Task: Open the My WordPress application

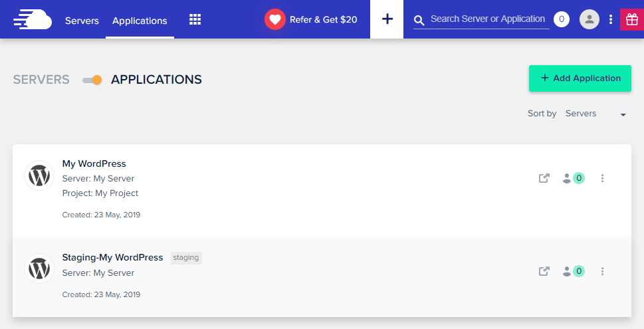Action: [x=94, y=164]
